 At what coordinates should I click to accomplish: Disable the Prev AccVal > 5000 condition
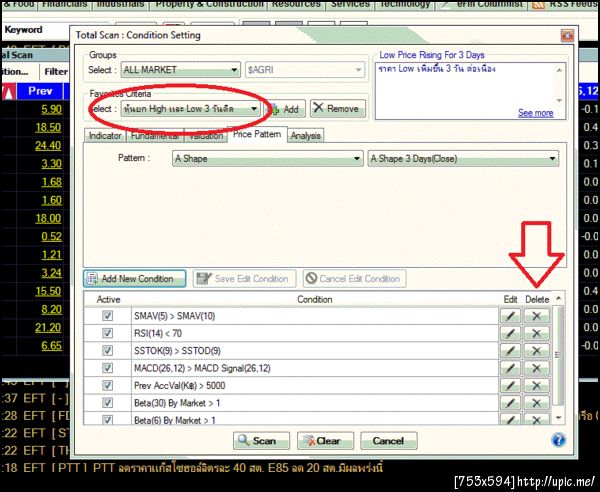coord(108,385)
